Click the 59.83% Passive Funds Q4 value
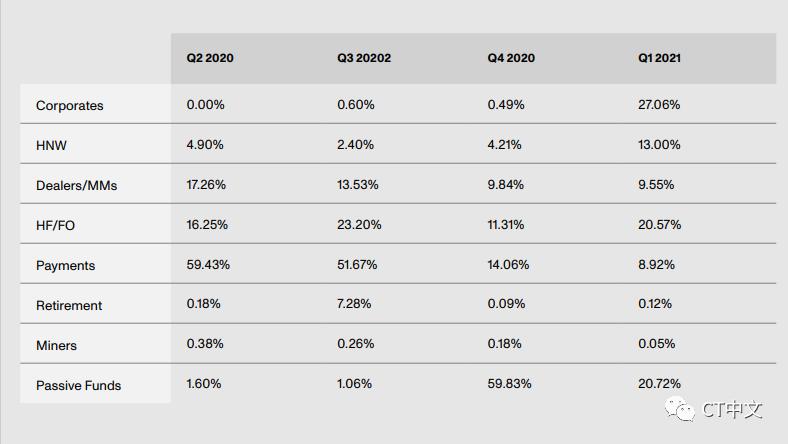Viewport: 788px width, 444px height. tap(509, 384)
